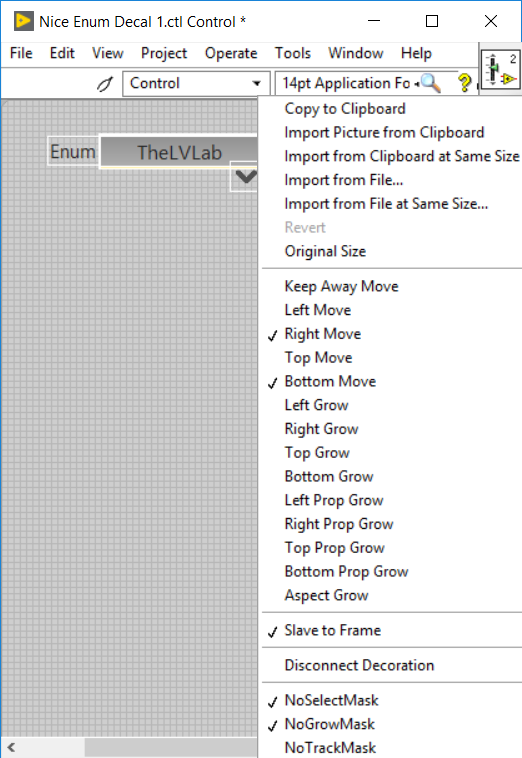The width and height of the screenshot is (522, 758).
Task: Open the 14pt Application Font dropdown
Action: (x=348, y=83)
